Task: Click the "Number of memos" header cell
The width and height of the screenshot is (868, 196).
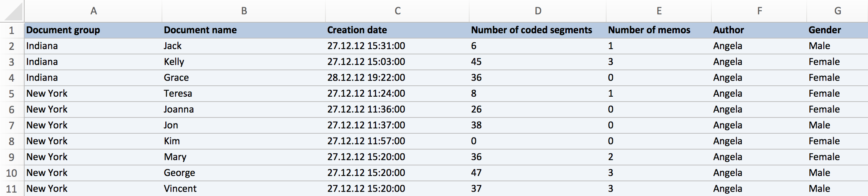Action: 659,30
